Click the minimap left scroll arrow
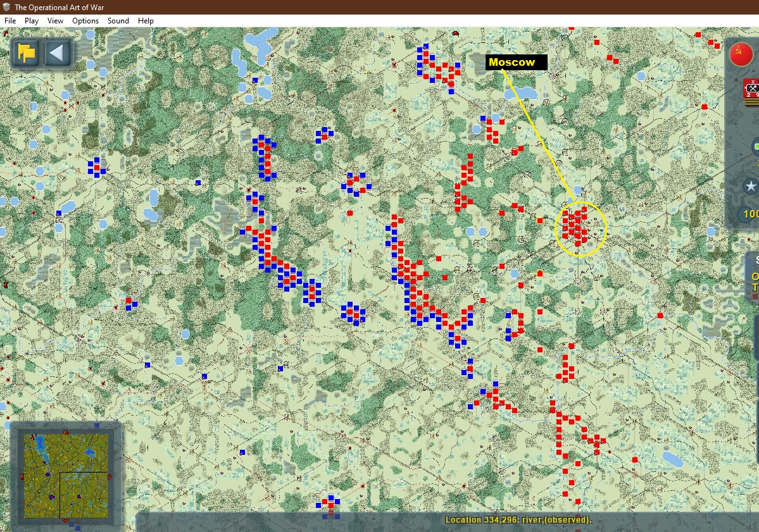The width and height of the screenshot is (759, 532). pos(22,476)
